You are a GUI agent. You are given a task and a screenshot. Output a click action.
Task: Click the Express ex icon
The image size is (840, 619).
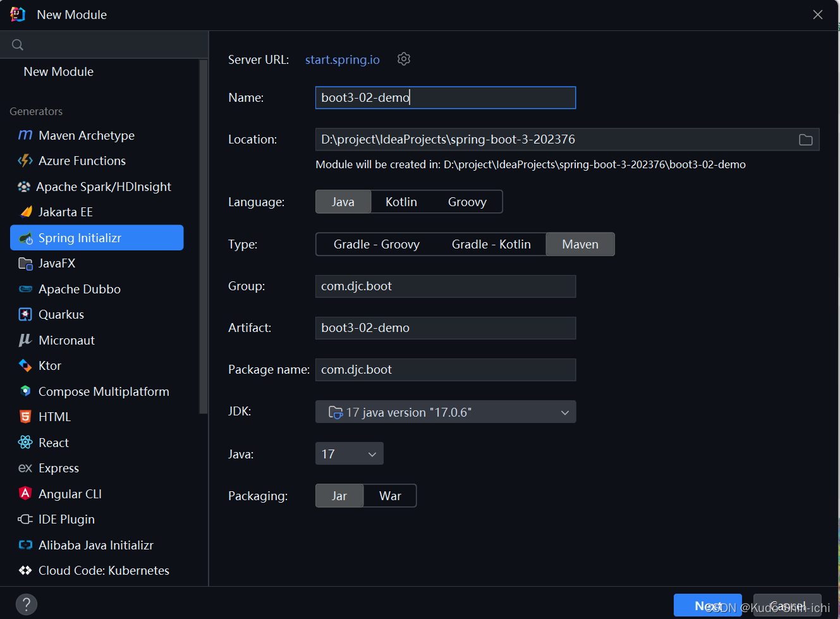tap(25, 468)
